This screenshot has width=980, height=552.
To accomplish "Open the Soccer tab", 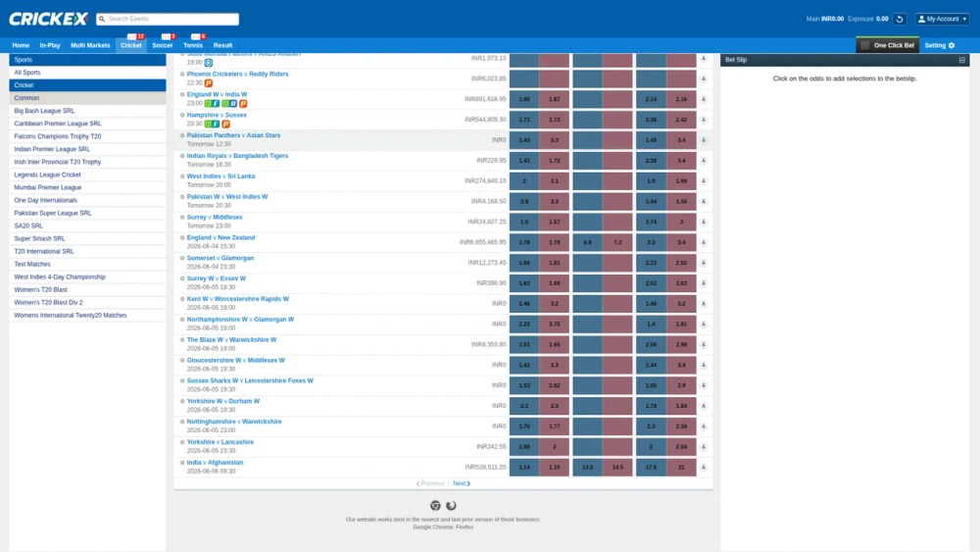I will pos(163,45).
